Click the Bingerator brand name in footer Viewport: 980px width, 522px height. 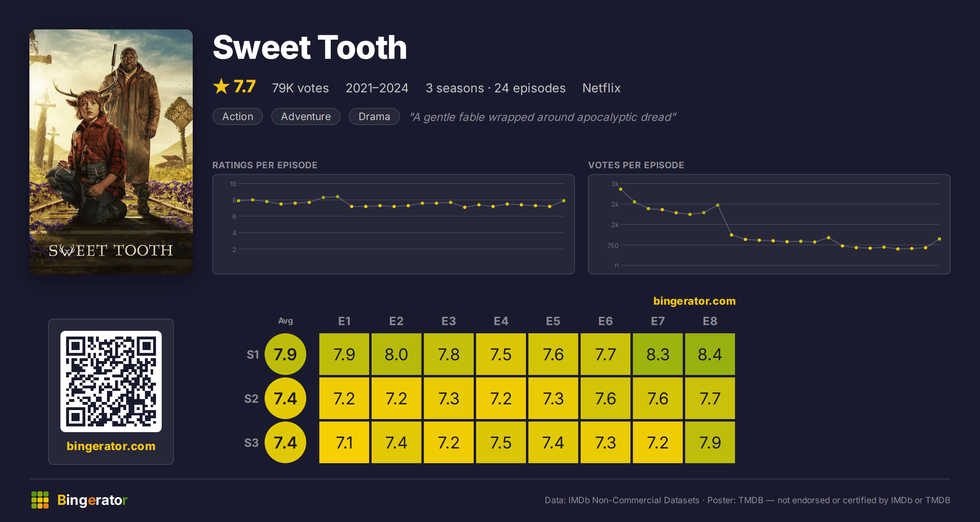point(92,500)
